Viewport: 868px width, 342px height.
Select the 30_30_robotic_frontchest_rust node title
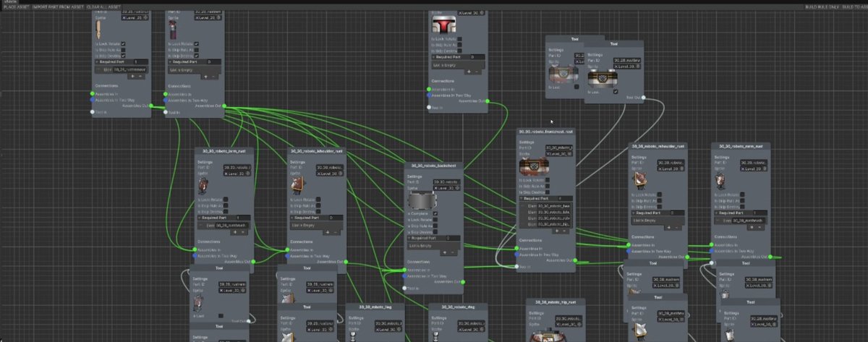[x=546, y=132]
